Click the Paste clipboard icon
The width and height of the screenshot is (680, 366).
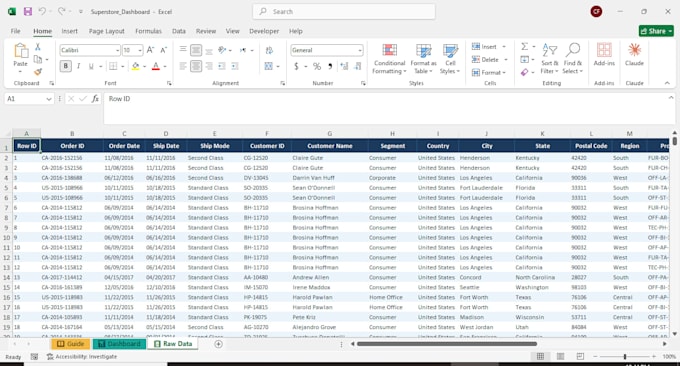20,51
